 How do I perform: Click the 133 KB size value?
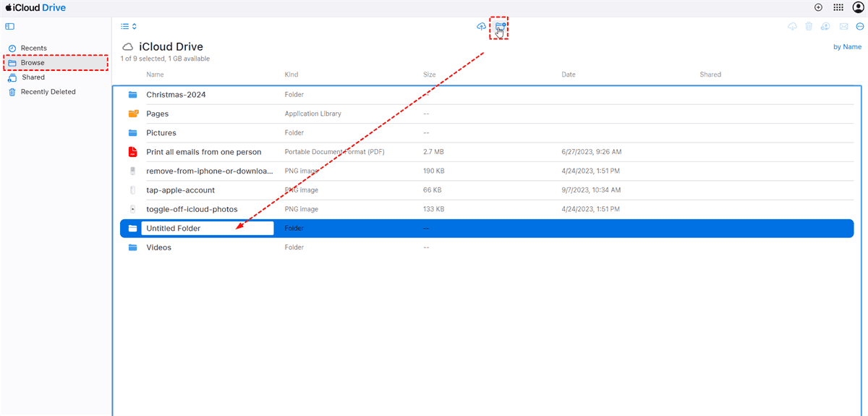click(x=434, y=209)
